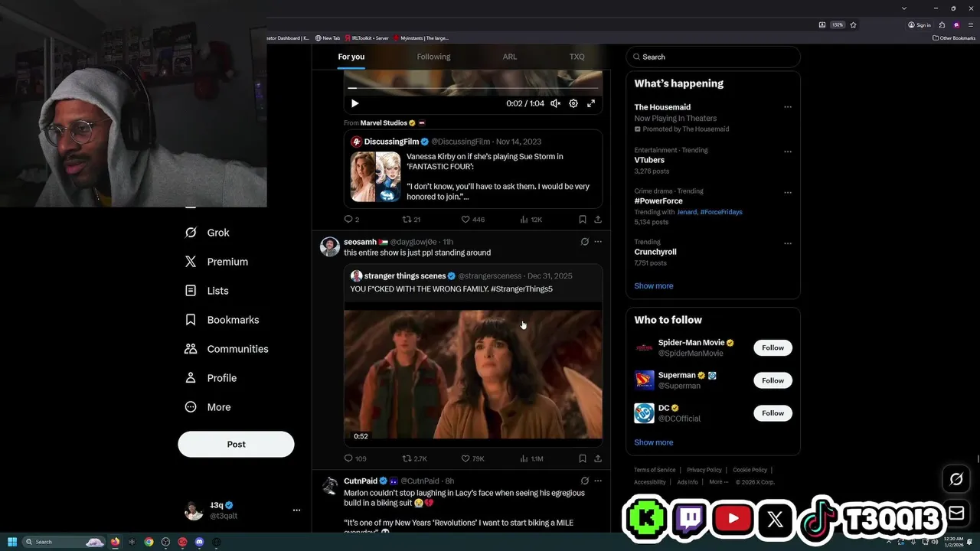Open the Jenard trending link
Screen dimensions: 980x551
pos(686,212)
